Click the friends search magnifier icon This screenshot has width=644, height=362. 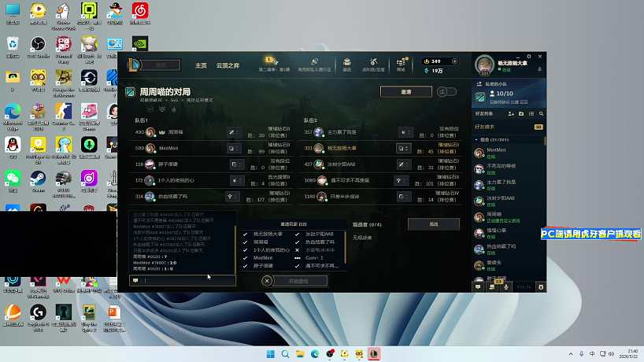click(x=542, y=113)
